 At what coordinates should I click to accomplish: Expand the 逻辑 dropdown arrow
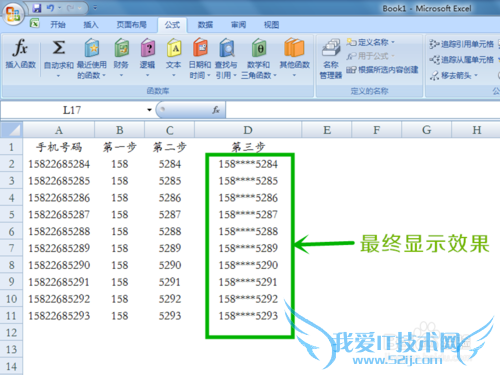coord(148,75)
